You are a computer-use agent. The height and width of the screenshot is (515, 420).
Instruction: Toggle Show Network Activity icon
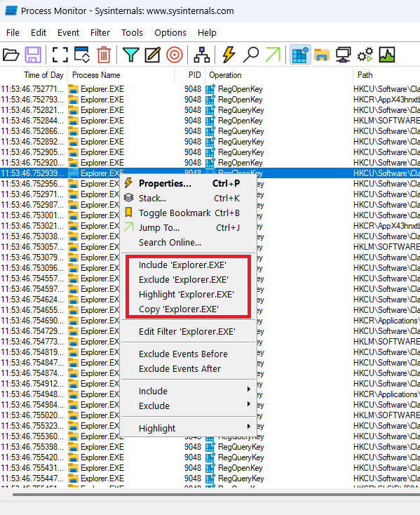click(343, 55)
